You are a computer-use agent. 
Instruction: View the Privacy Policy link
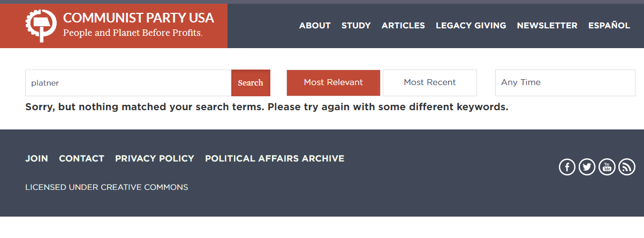click(154, 158)
